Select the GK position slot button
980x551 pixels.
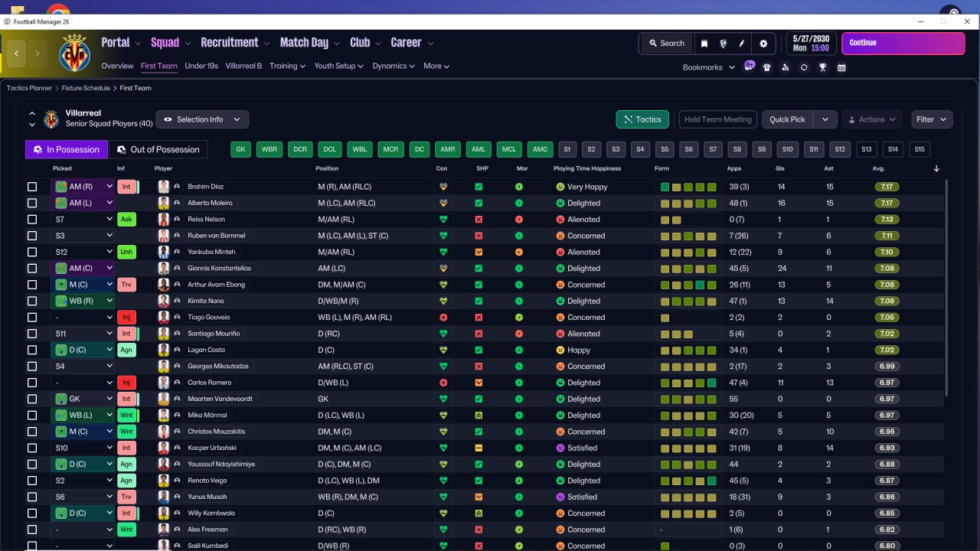coord(241,149)
